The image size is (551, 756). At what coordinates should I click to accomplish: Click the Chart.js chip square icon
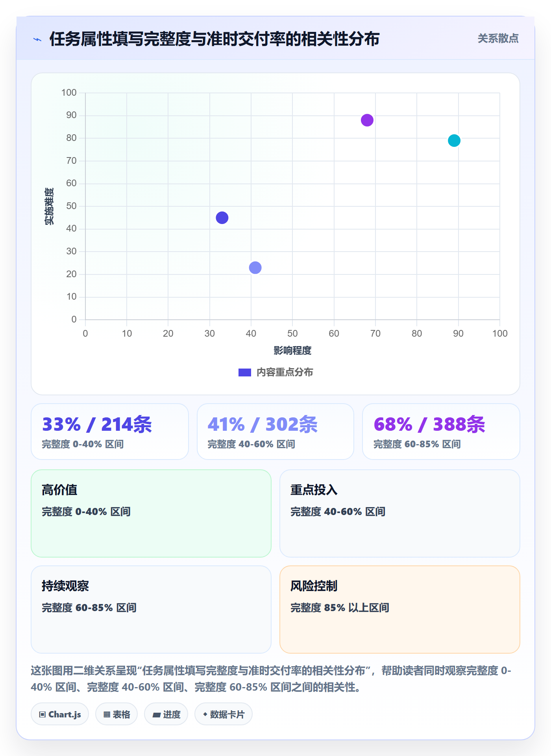43,715
